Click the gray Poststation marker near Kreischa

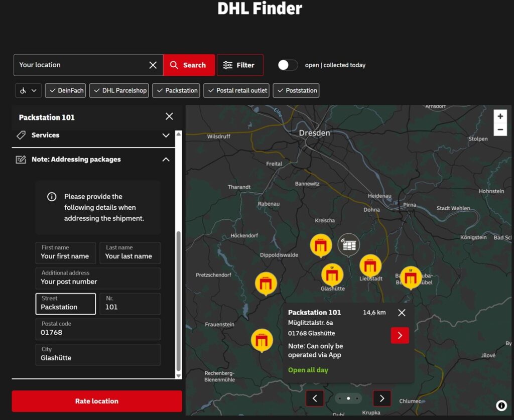[x=348, y=245]
